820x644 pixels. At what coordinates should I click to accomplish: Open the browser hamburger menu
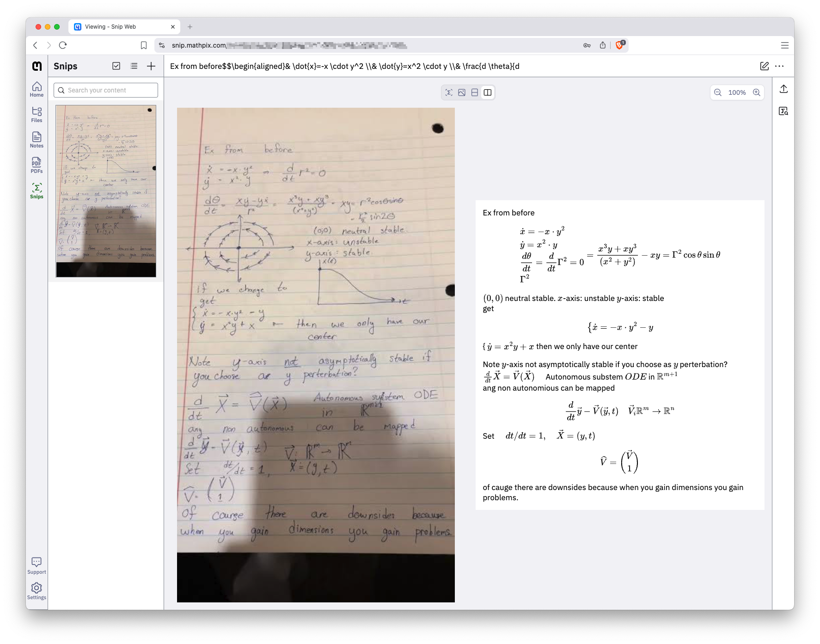(x=785, y=45)
